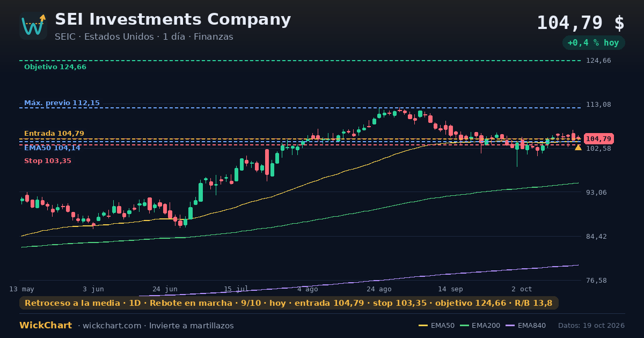The height and width of the screenshot is (338, 644).
Task: Click the EMA840 legend entry
Action: pos(525,326)
